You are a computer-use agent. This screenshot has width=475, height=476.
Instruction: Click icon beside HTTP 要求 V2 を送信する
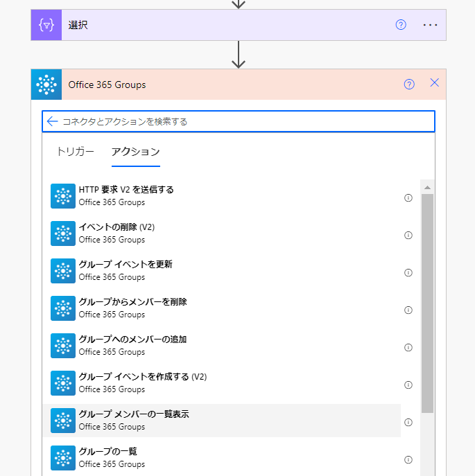[63, 196]
